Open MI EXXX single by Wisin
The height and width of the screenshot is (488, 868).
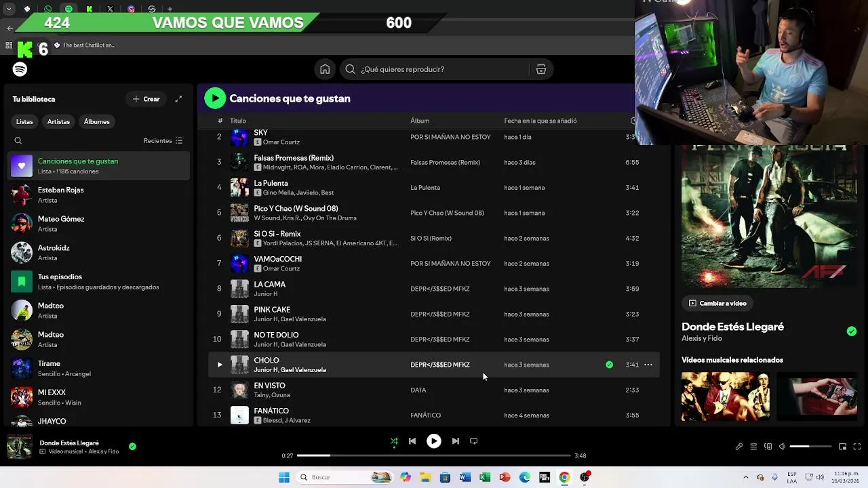(x=100, y=397)
